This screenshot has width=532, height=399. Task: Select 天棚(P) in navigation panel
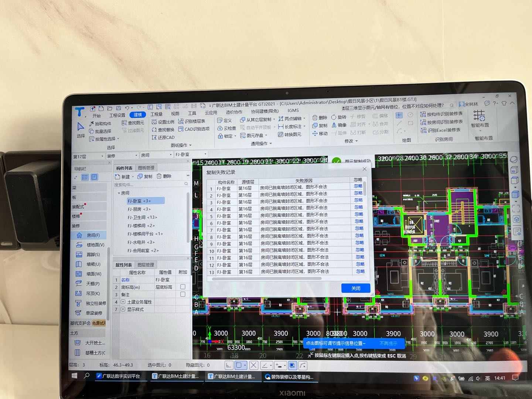coord(88,283)
